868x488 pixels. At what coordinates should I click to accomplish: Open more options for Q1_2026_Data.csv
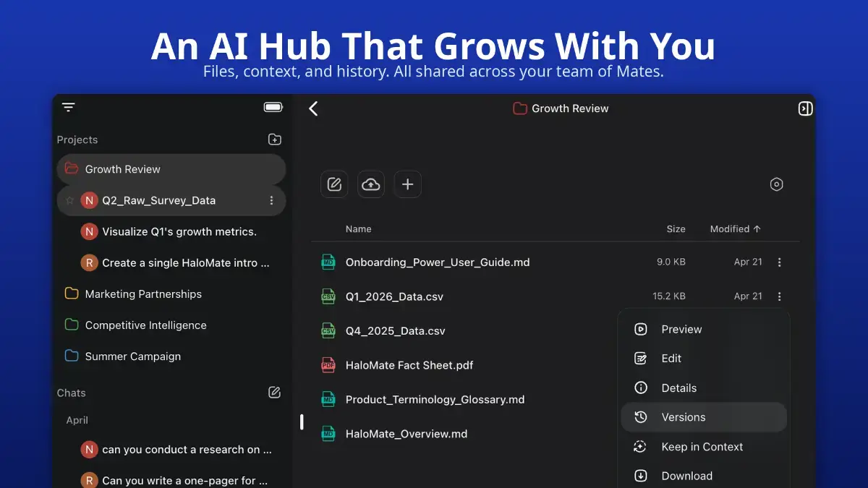tap(779, 296)
